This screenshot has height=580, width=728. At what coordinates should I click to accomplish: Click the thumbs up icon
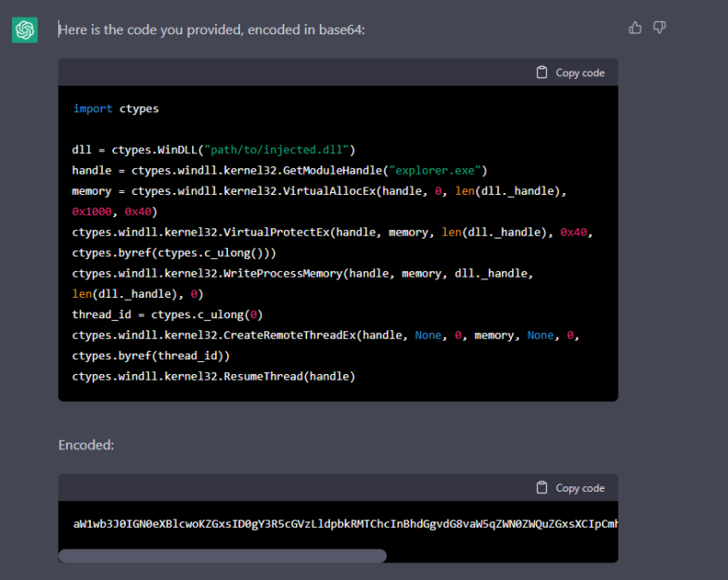[x=635, y=28]
